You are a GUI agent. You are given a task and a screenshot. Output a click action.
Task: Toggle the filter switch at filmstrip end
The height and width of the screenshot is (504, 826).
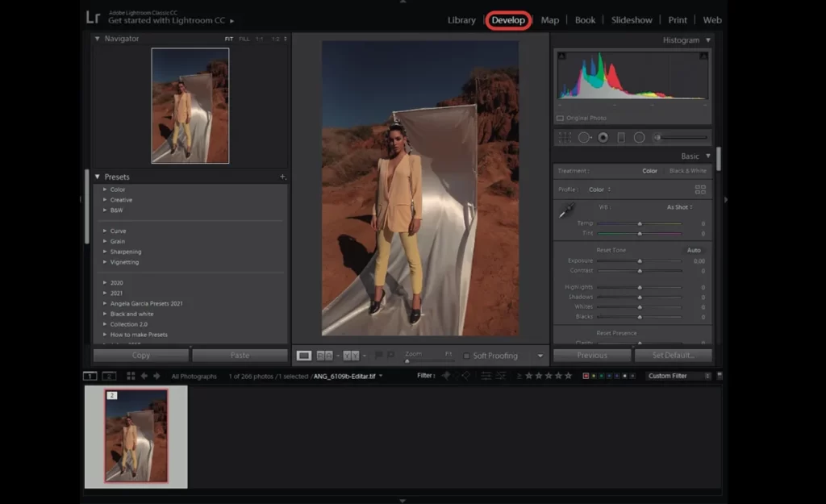coord(720,376)
